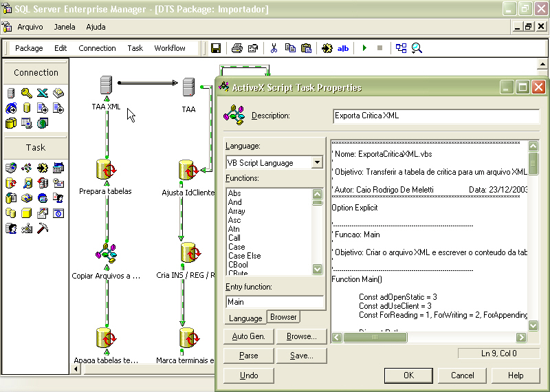Select the Transfer Jobs clock task icon
Screen dimensions: 550x392
(58, 213)
